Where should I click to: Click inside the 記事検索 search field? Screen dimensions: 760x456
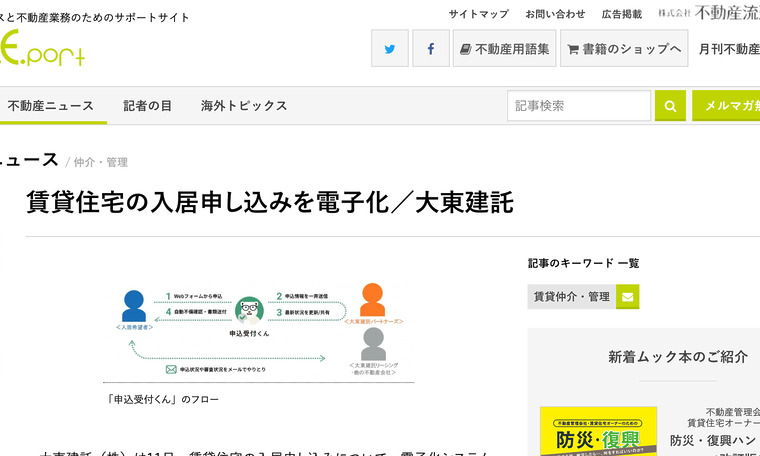(579, 105)
